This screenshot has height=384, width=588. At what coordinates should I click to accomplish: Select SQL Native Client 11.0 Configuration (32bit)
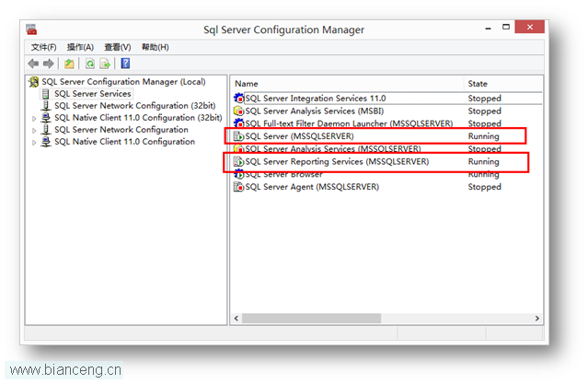pyautogui.click(x=138, y=118)
